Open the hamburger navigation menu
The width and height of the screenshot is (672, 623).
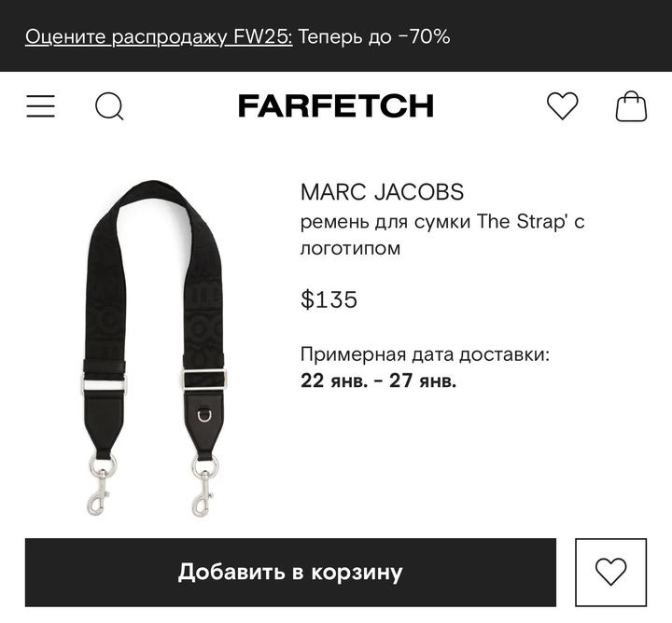point(41,105)
